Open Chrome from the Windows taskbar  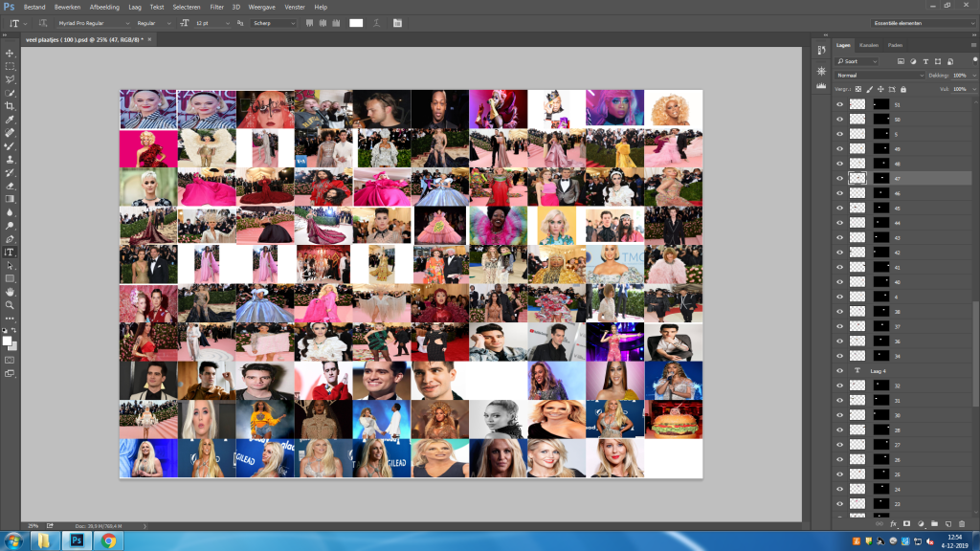pos(108,540)
